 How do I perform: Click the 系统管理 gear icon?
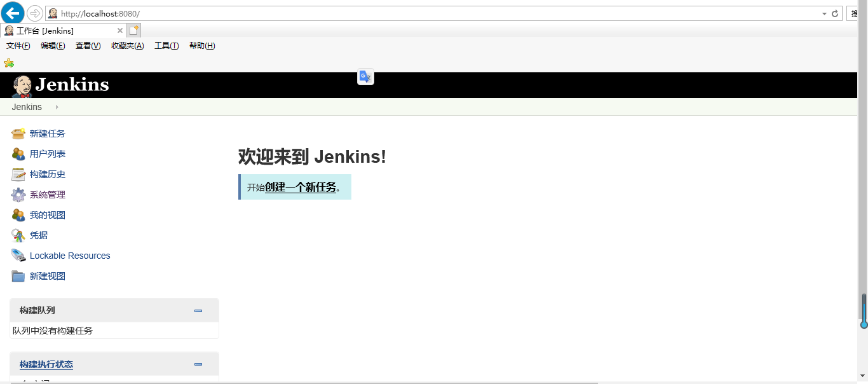tap(18, 195)
